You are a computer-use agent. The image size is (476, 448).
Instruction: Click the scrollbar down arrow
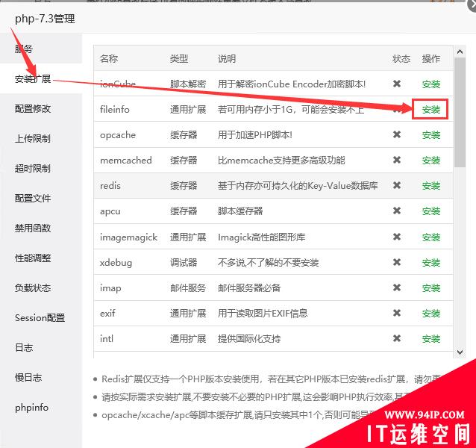pos(460,352)
